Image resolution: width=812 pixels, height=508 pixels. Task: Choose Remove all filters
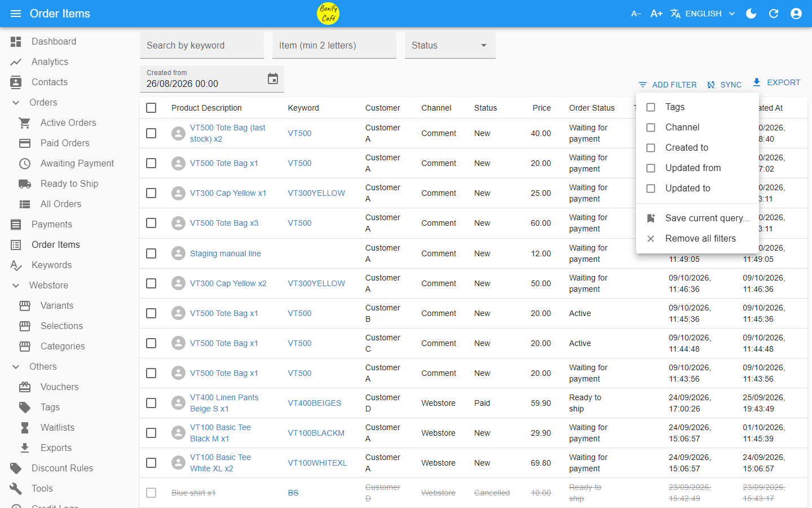pyautogui.click(x=698, y=239)
